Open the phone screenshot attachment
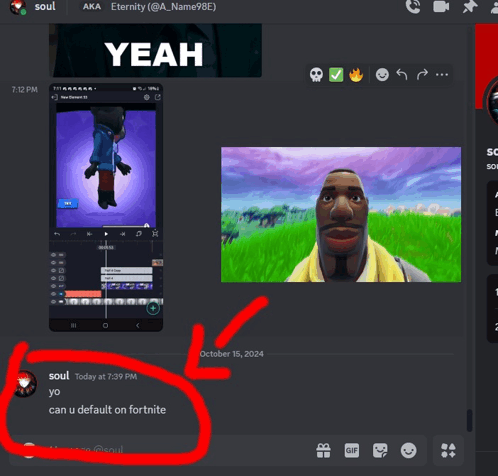 106,207
